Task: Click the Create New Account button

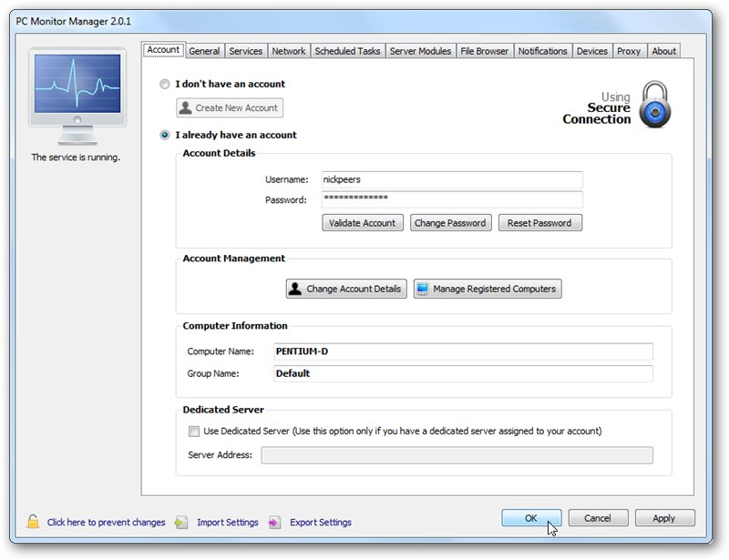Action: (x=230, y=107)
